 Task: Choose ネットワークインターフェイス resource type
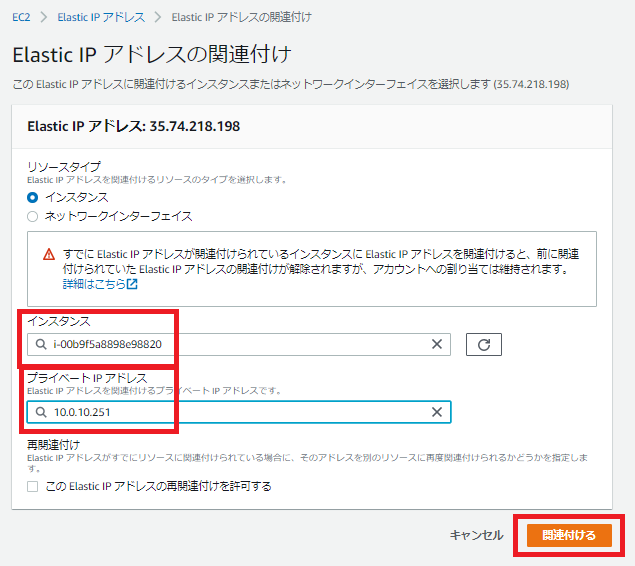tap(33, 216)
